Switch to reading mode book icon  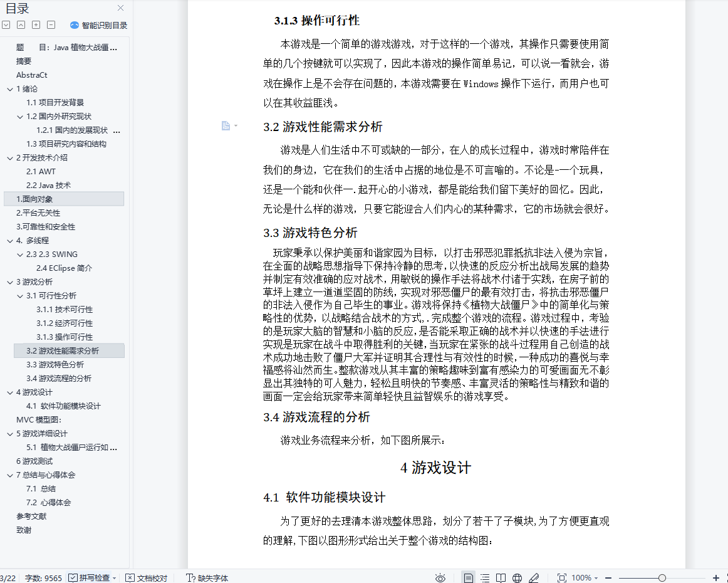pos(501,578)
